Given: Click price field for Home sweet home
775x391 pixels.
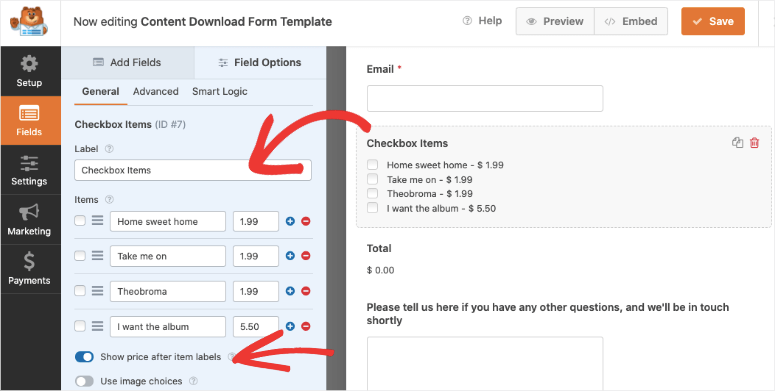Looking at the screenshot, I should click(x=256, y=221).
